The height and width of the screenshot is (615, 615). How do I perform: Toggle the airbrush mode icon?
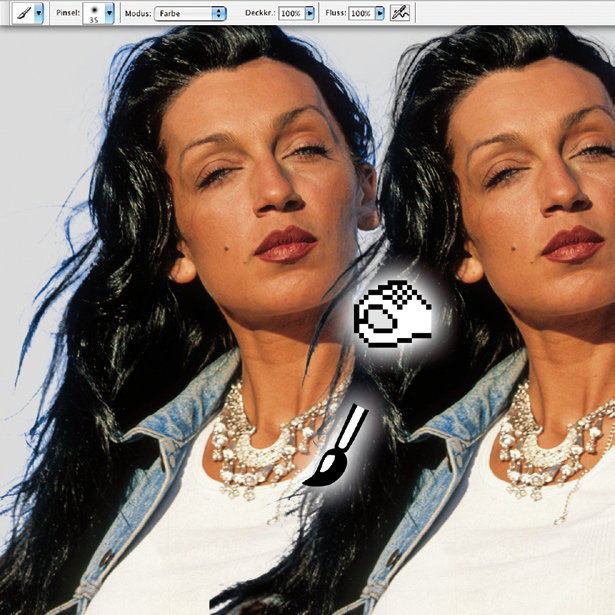400,13
